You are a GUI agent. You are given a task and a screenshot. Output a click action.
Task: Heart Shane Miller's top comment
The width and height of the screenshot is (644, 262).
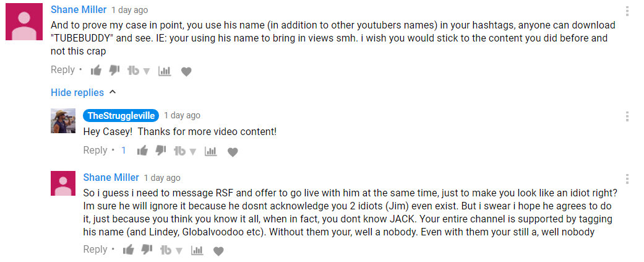click(186, 72)
